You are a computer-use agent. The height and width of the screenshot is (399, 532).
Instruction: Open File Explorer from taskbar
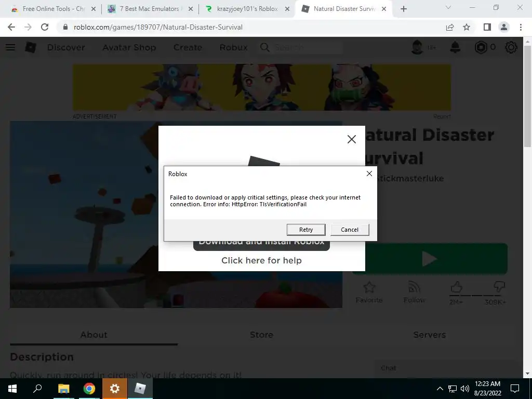[x=63, y=389]
